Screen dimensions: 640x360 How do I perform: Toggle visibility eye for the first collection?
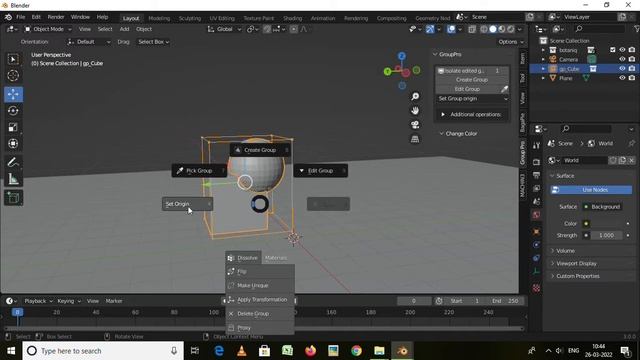(x=622, y=50)
